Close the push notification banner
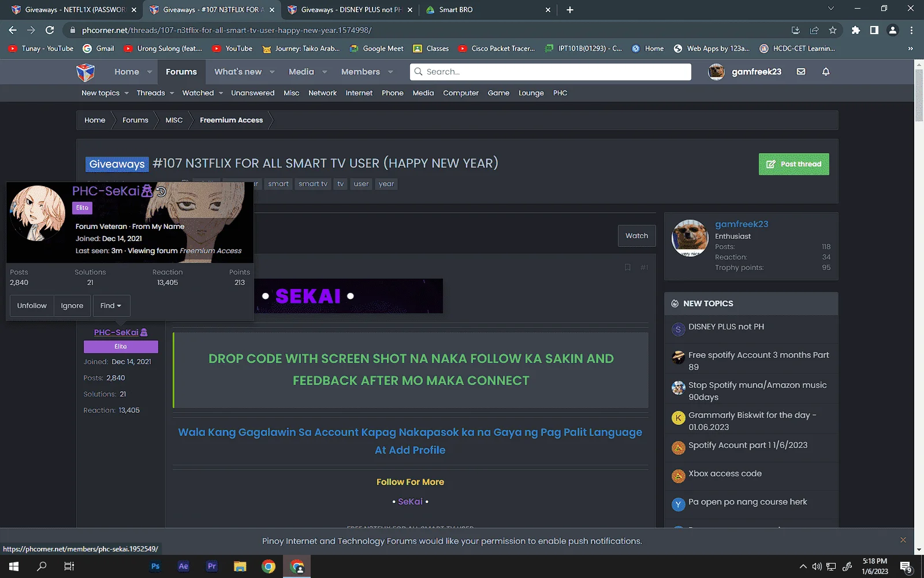This screenshot has height=578, width=924. tap(903, 540)
